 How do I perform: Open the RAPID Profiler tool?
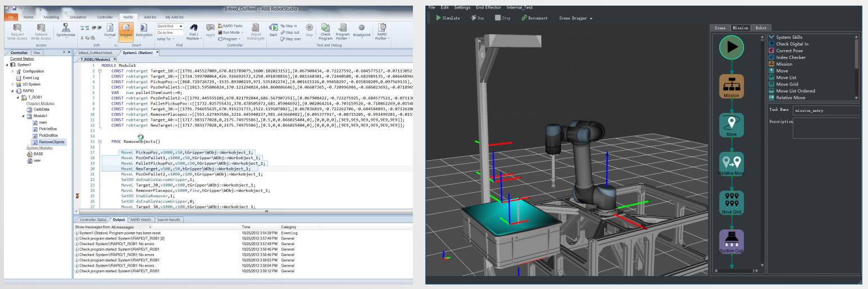pos(382,28)
